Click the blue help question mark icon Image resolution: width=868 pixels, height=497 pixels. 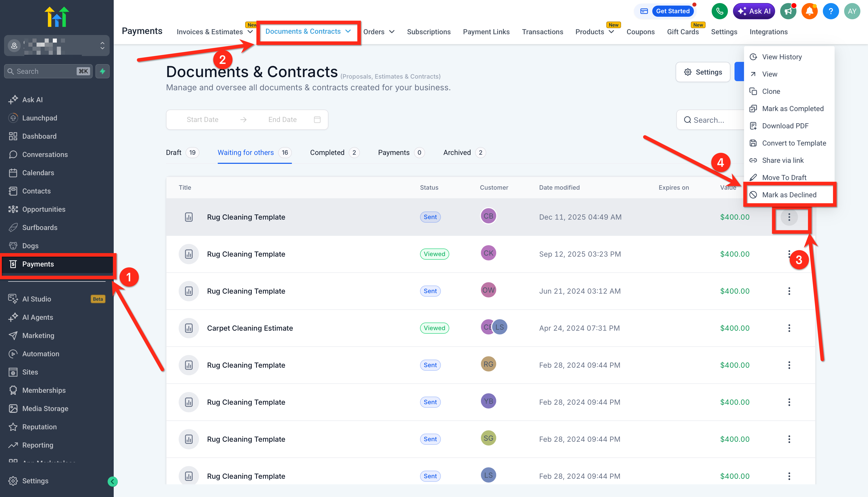(830, 11)
